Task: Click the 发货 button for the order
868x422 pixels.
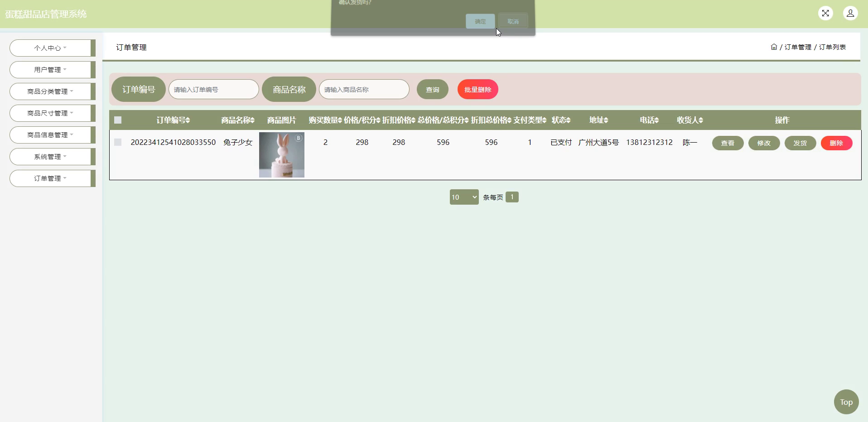Action: [x=800, y=143]
